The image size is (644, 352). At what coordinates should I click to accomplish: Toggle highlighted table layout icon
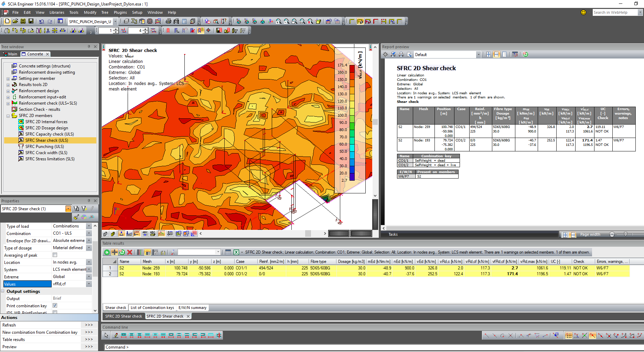pyautogui.click(x=148, y=252)
